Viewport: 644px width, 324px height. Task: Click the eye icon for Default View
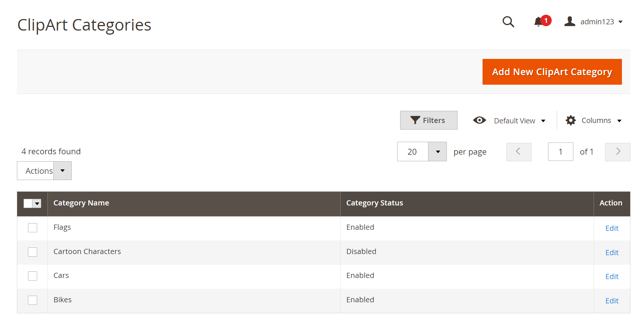point(479,120)
